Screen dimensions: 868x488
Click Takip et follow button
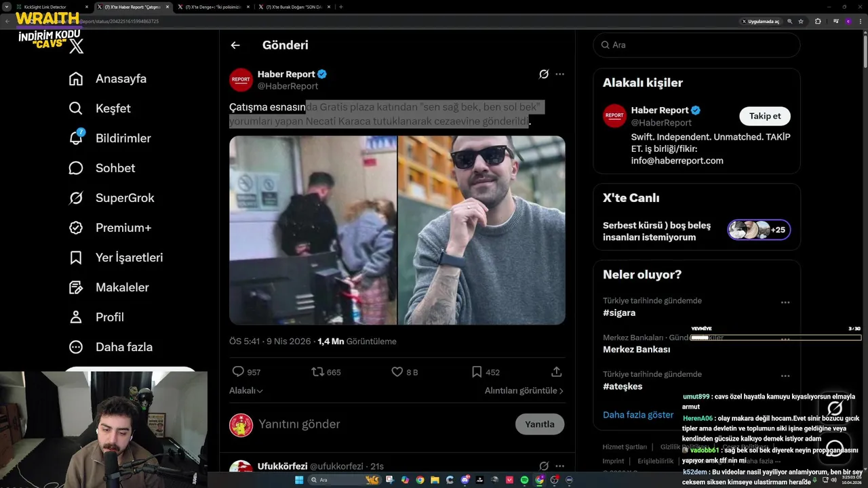click(765, 116)
